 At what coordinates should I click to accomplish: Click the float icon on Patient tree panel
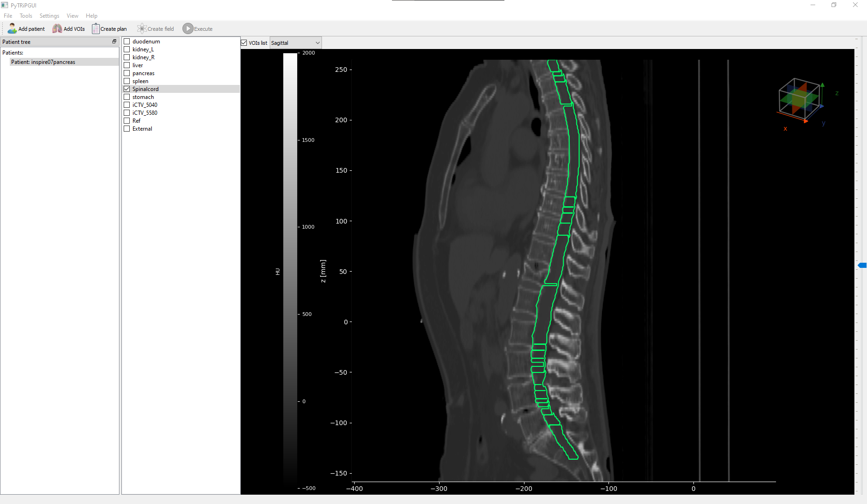click(x=114, y=41)
